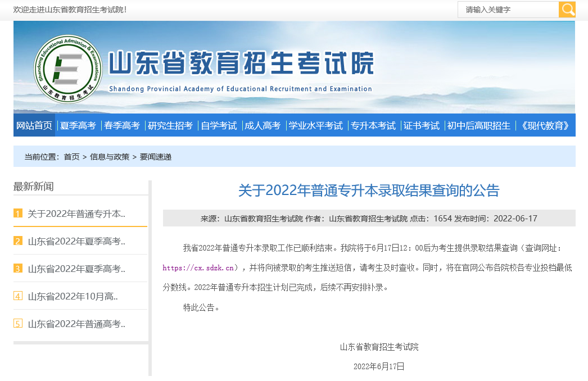Click the circular Shandong examination academy logo
Viewport: 588px width, 381px height.
(x=69, y=69)
